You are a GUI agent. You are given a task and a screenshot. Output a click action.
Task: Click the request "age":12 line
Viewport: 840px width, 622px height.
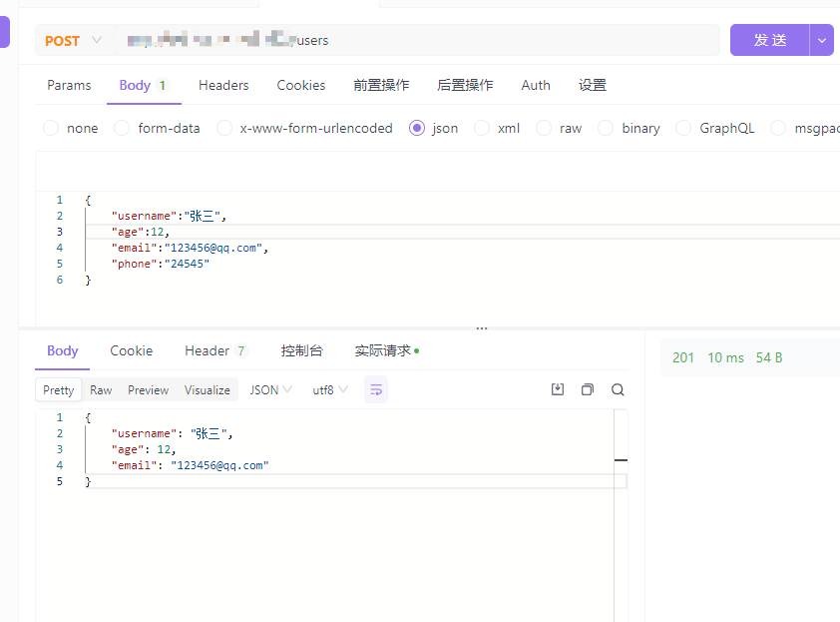coord(141,233)
